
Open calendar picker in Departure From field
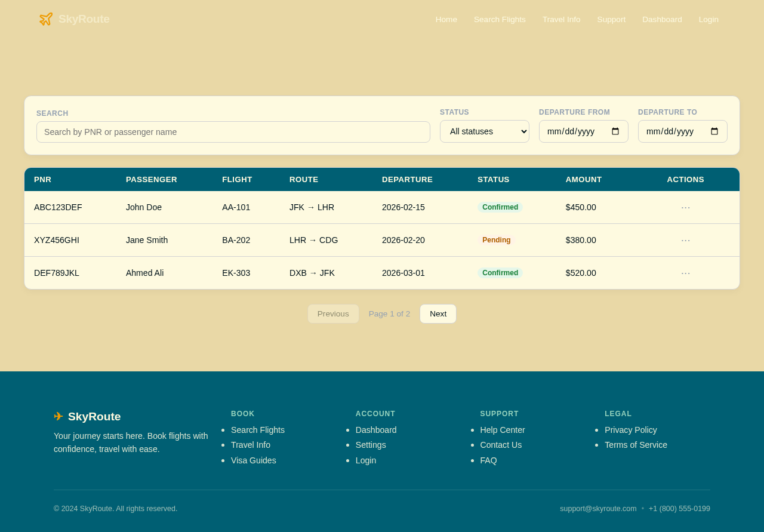click(615, 131)
